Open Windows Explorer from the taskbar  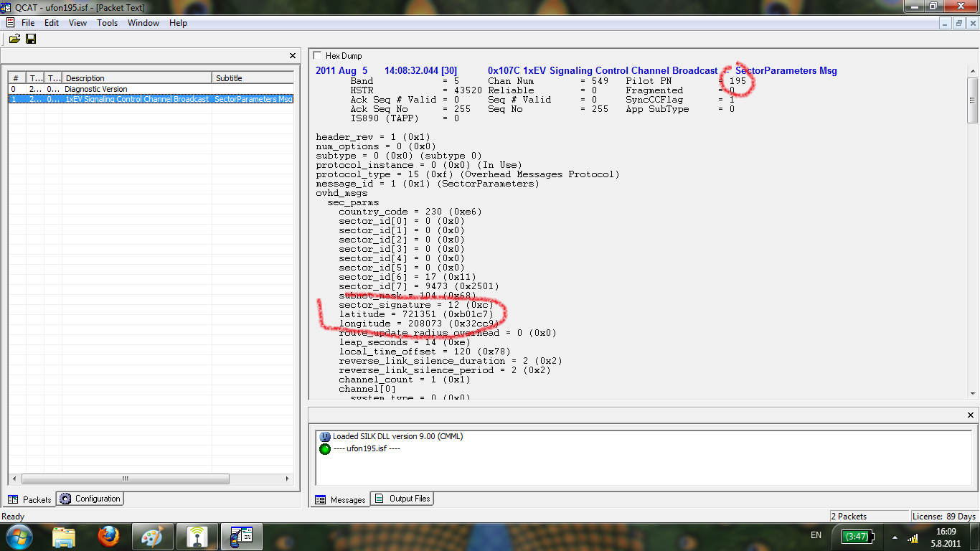(x=64, y=537)
